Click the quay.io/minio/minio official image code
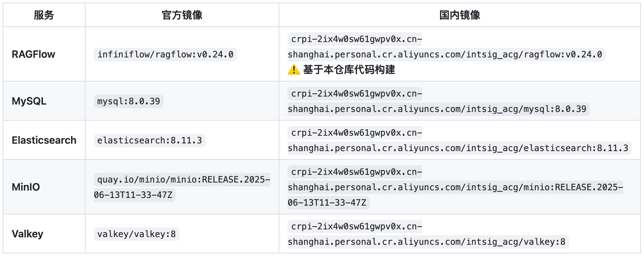The image size is (644, 256). point(182,187)
